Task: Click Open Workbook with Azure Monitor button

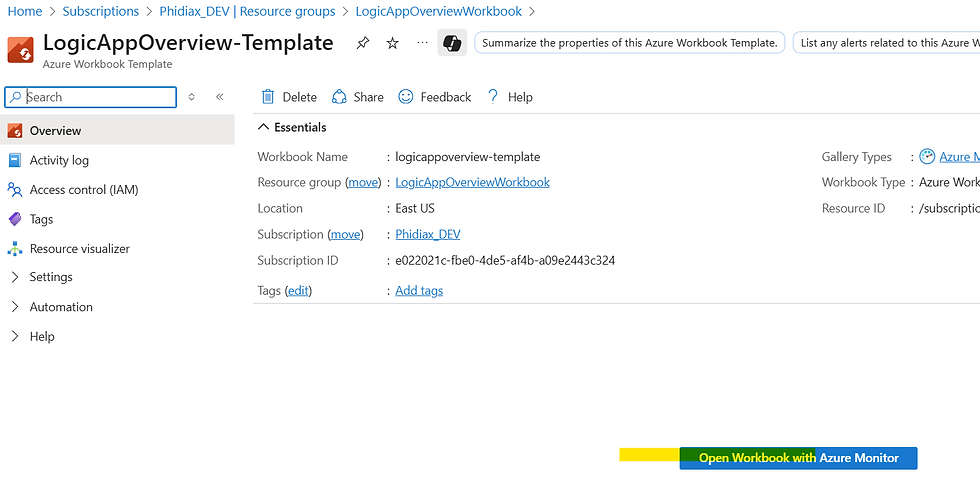Action: [798, 458]
